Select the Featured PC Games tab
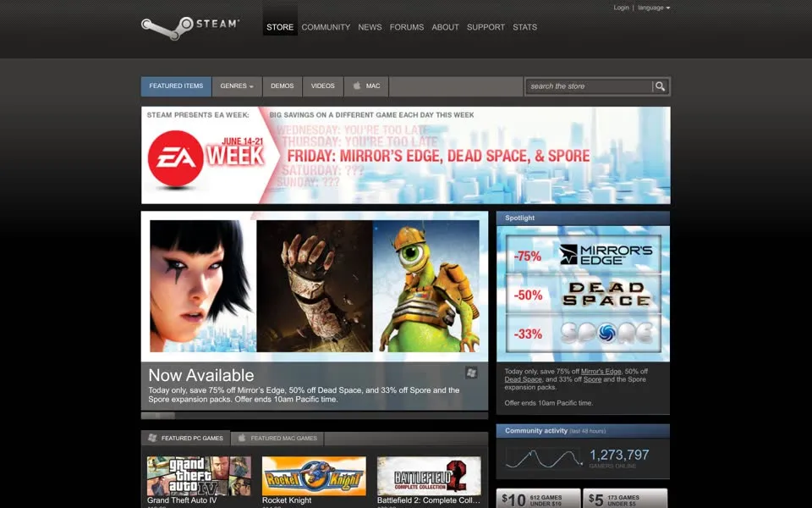Image resolution: width=812 pixels, height=508 pixels. [x=186, y=438]
